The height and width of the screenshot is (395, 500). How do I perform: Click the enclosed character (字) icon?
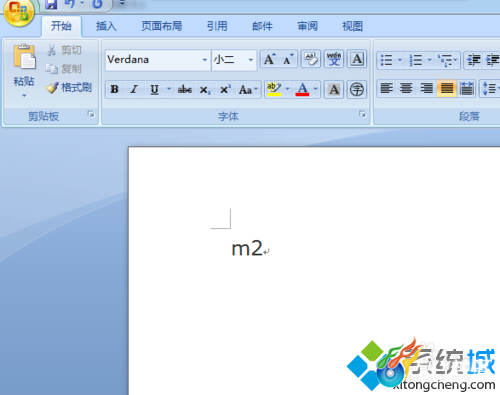point(357,89)
